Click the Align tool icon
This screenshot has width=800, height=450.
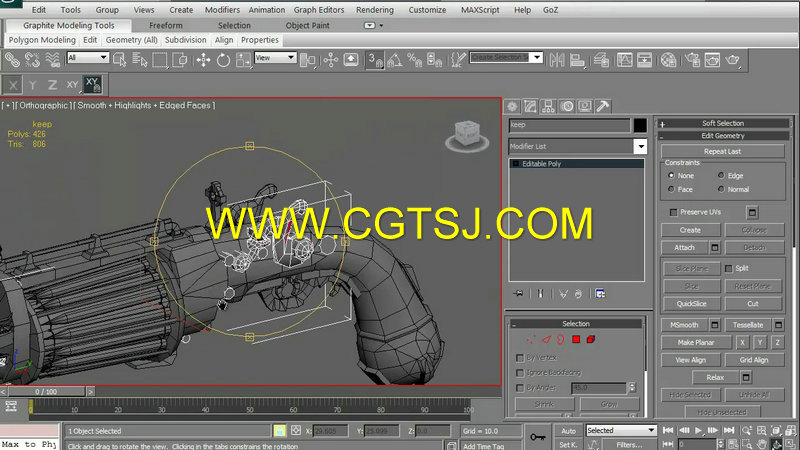[x=577, y=60]
